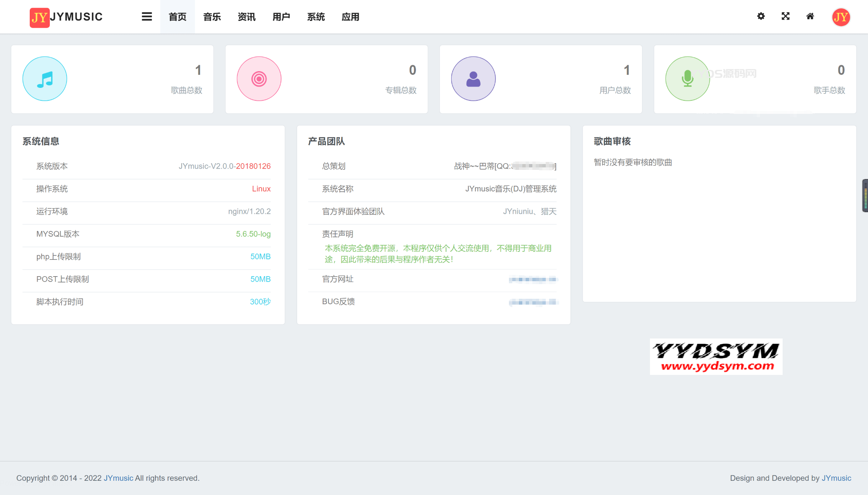868x495 pixels.
Task: Click the JYMUSIC logo
Action: tap(66, 17)
